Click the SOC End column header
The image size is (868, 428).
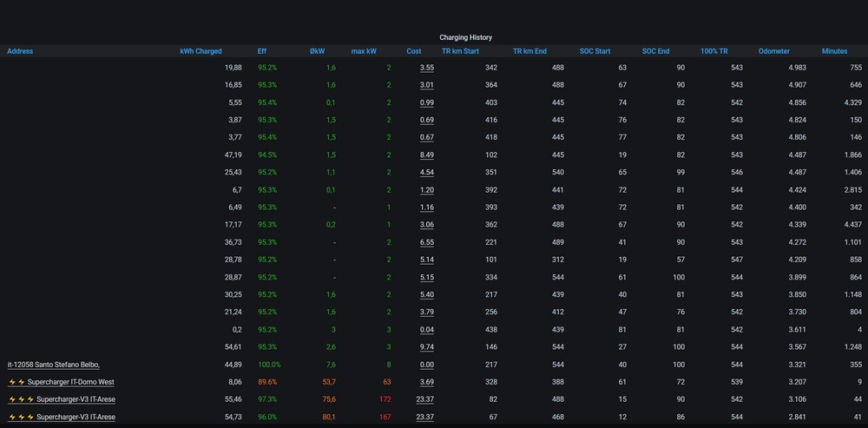pyautogui.click(x=655, y=51)
